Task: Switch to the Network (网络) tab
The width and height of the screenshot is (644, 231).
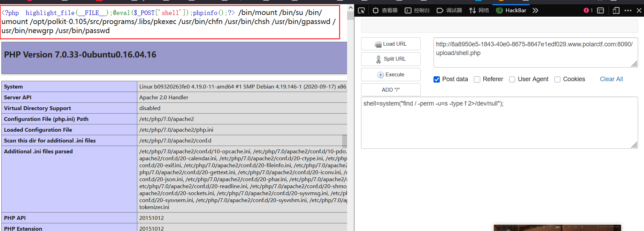Action: pyautogui.click(x=479, y=10)
